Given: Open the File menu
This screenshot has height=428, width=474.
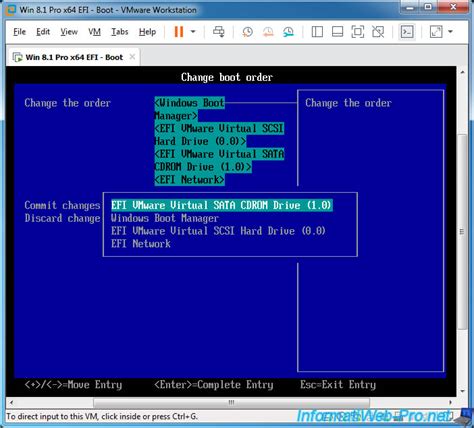Looking at the screenshot, I should point(19,32).
